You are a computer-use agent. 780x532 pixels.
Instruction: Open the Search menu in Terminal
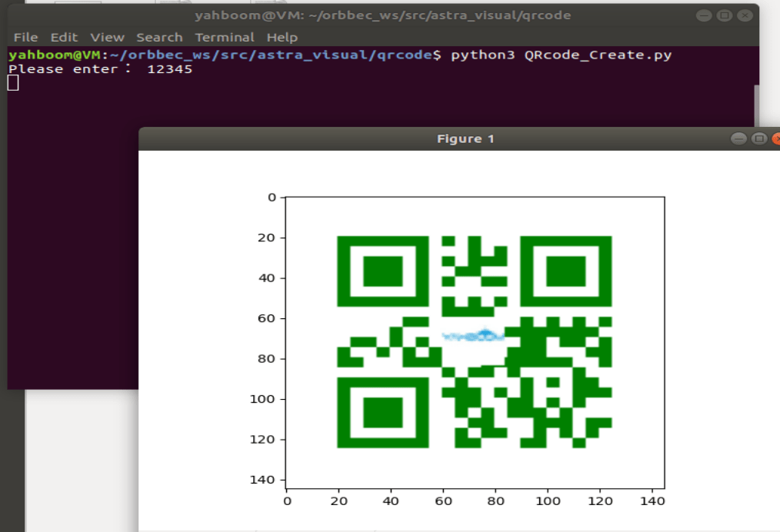pos(159,38)
